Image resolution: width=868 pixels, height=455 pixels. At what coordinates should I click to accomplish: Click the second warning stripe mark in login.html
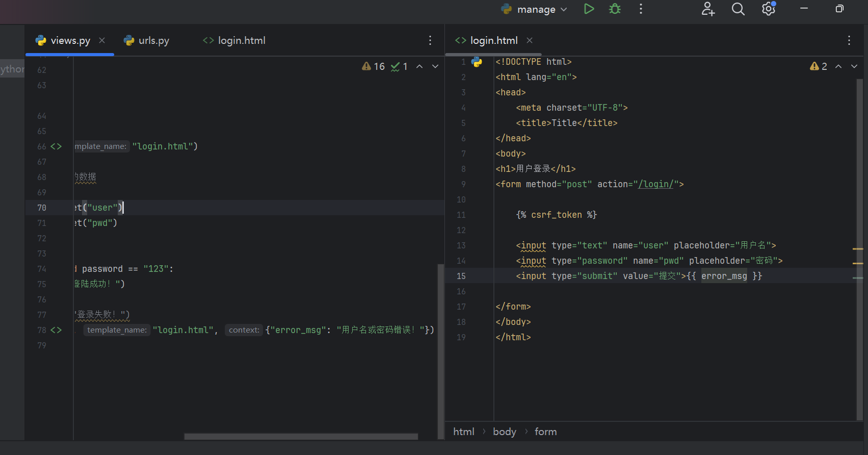[858, 263]
